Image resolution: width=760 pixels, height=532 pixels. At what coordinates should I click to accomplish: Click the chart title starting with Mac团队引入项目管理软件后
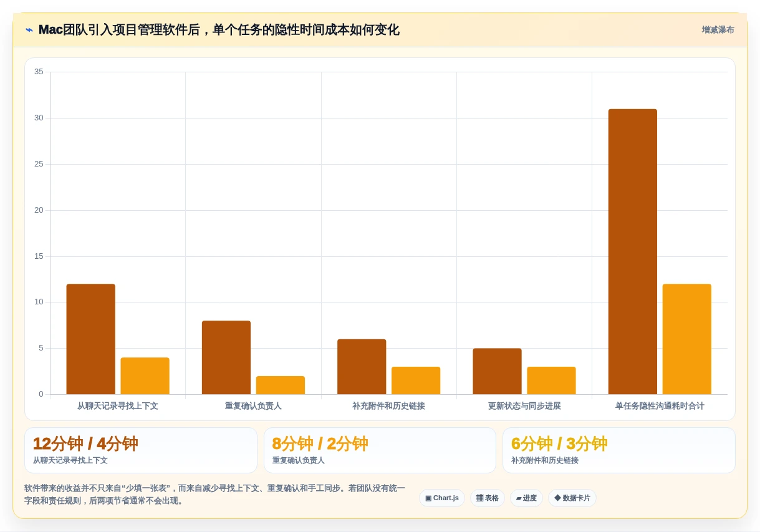click(x=219, y=30)
